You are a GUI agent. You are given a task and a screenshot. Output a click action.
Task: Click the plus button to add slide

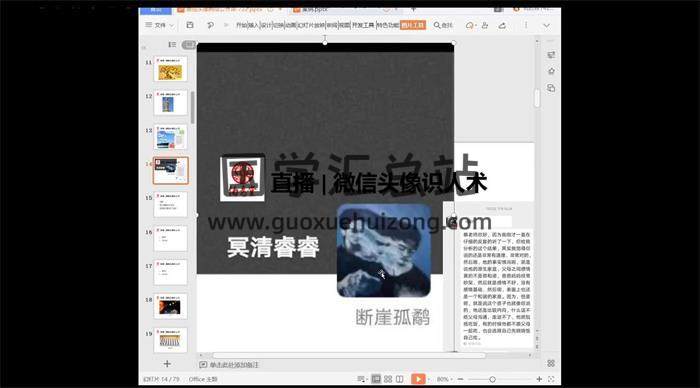167,364
